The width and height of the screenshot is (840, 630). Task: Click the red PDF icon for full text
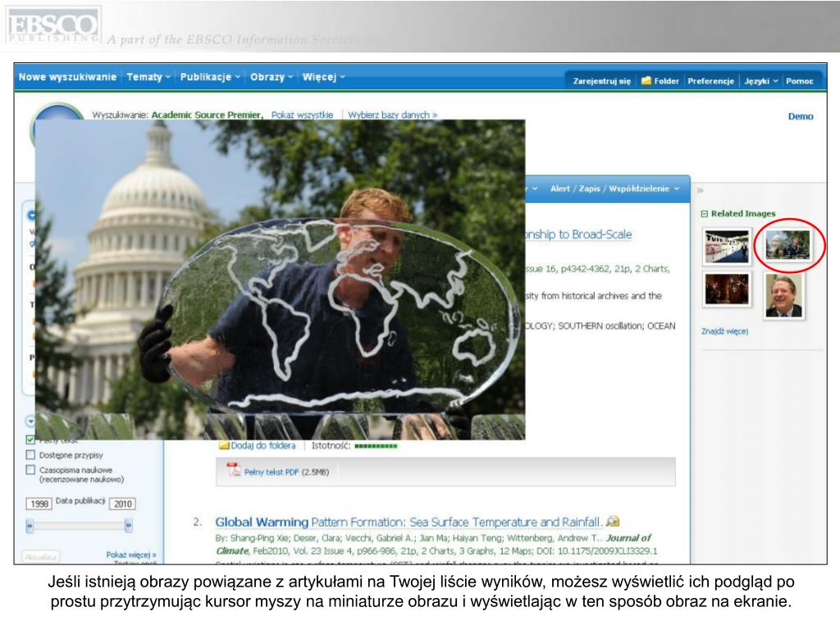click(x=233, y=470)
